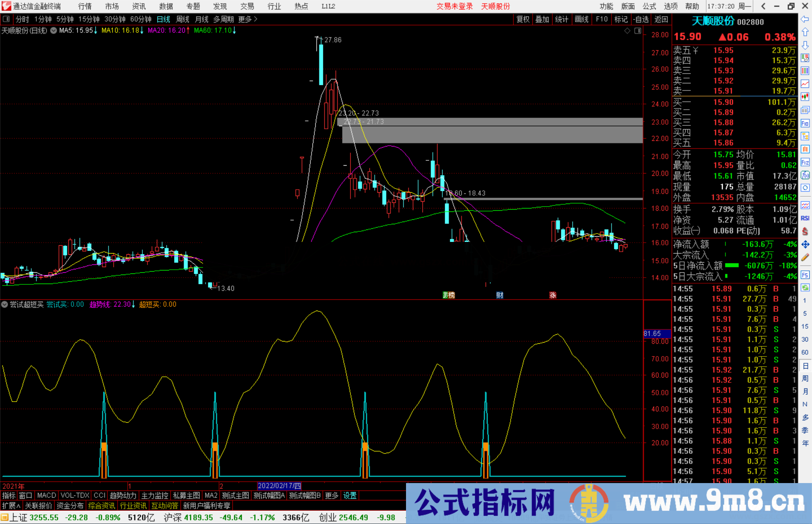Open the f(x) formula manager icon

click(805, 175)
